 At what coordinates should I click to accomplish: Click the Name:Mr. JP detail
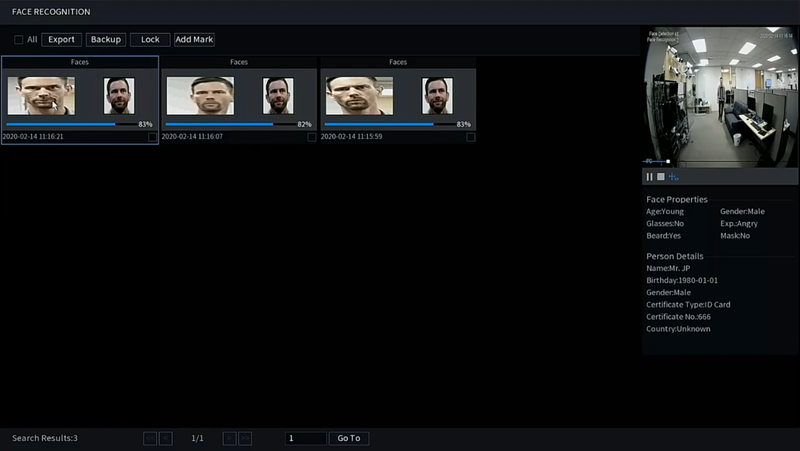tap(668, 268)
